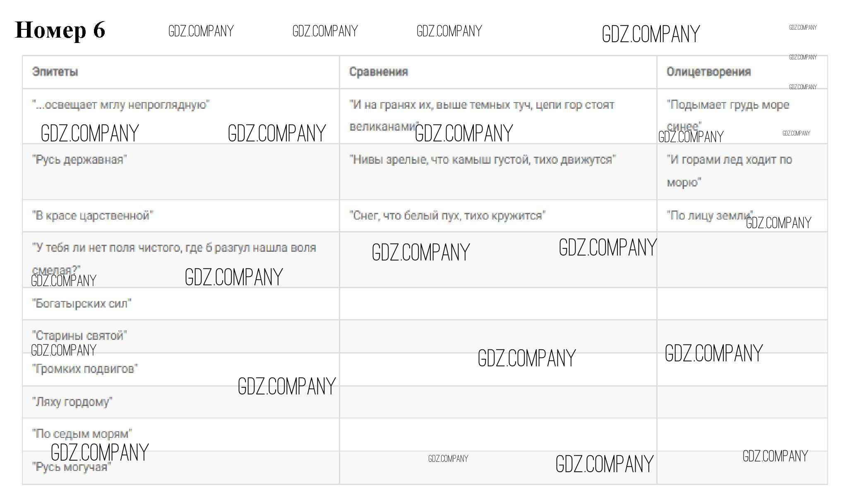
Task: Select the "Олицетворения" column header
Action: tap(708, 72)
